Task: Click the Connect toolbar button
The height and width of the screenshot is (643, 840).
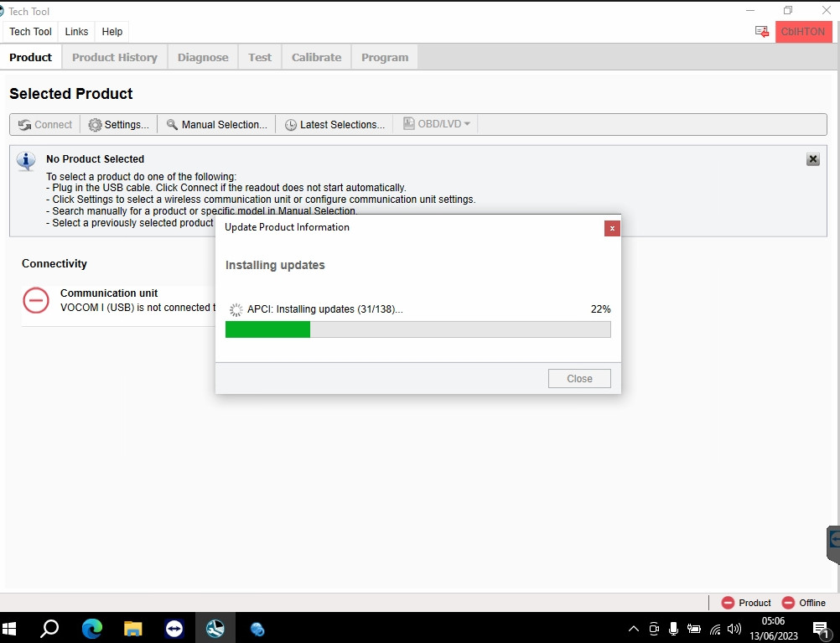Action: [x=45, y=124]
